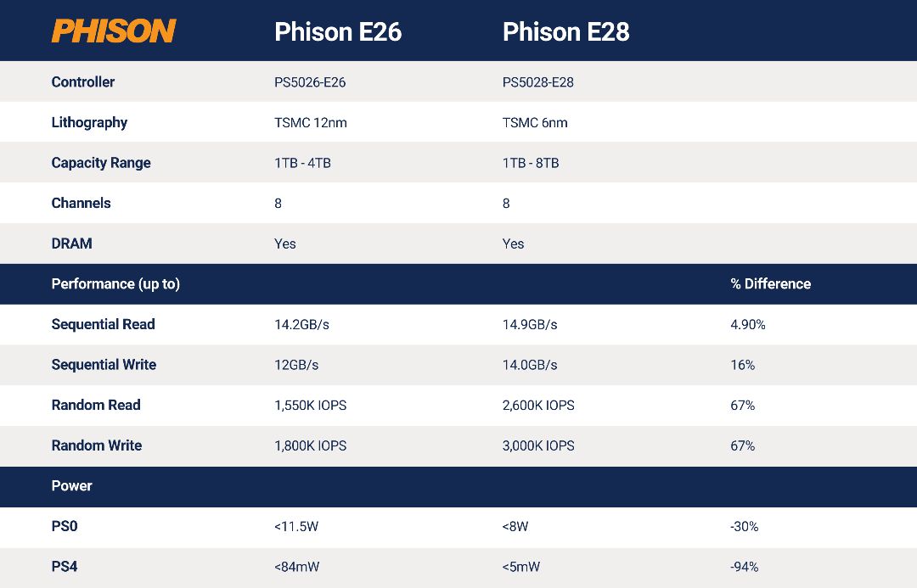The height and width of the screenshot is (588, 917).
Task: Select the 2,600K IOPS random read value
Action: coord(538,406)
